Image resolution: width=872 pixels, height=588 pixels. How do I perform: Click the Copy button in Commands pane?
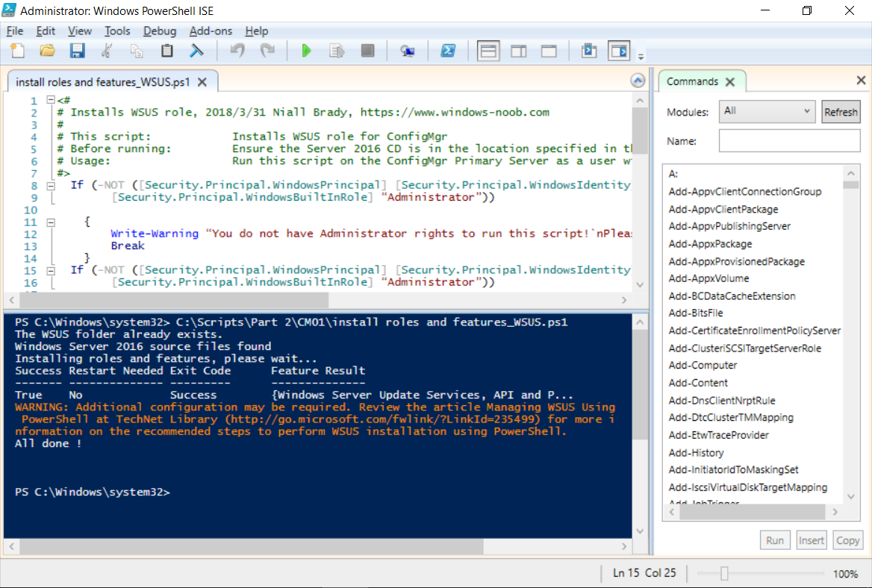(x=847, y=540)
